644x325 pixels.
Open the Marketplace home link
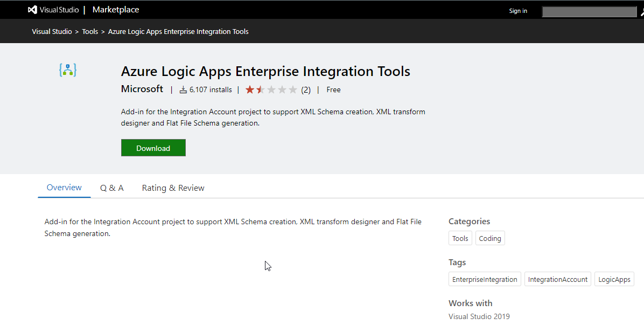[116, 10]
